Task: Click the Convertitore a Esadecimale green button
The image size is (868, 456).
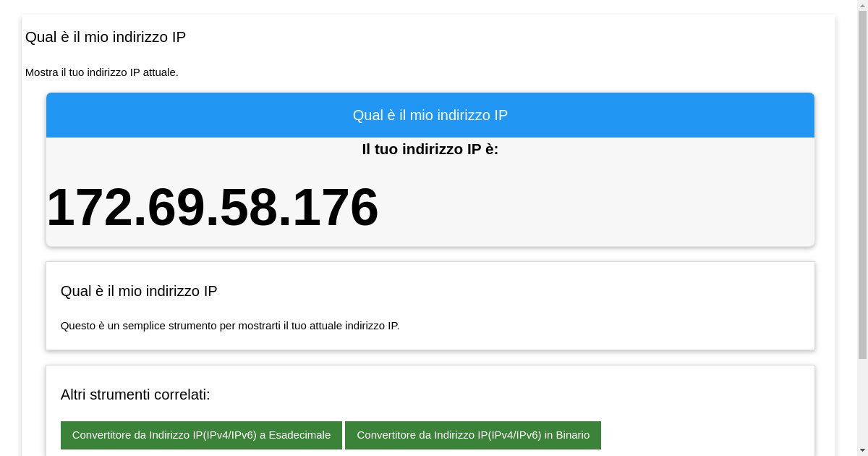Action: click(201, 435)
